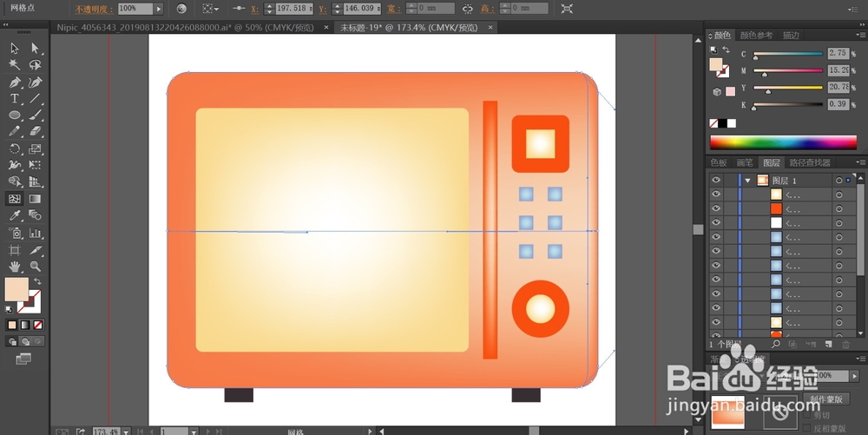This screenshot has height=435, width=868.
Task: Open the Color panel options menu
Action: (859, 36)
